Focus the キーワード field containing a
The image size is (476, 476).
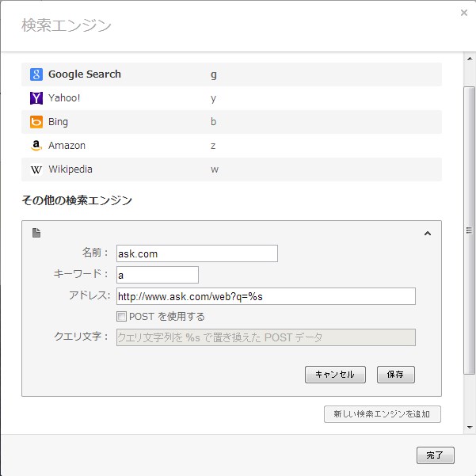pos(158,275)
